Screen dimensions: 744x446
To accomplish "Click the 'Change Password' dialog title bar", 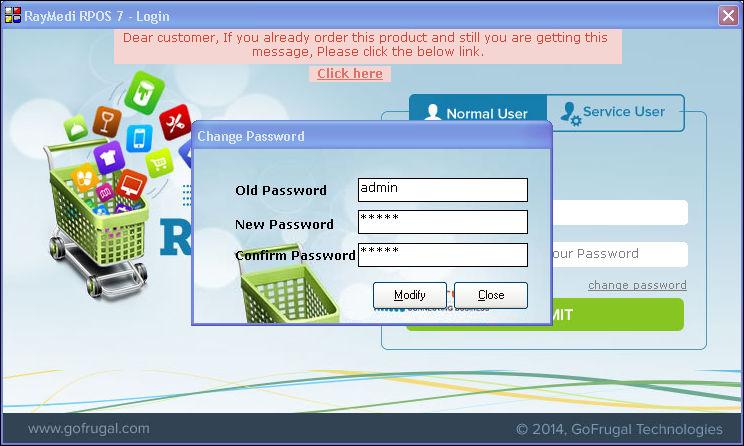I will click(372, 137).
